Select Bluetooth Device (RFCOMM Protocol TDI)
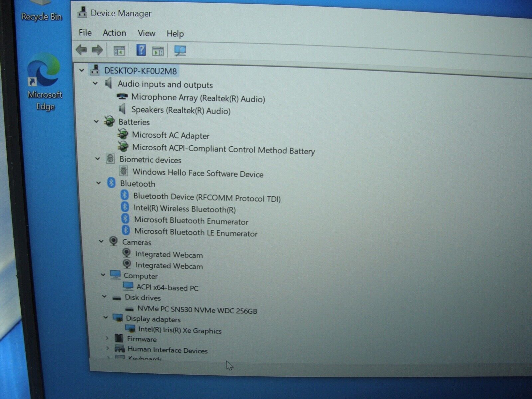532x399 pixels. 207,197
